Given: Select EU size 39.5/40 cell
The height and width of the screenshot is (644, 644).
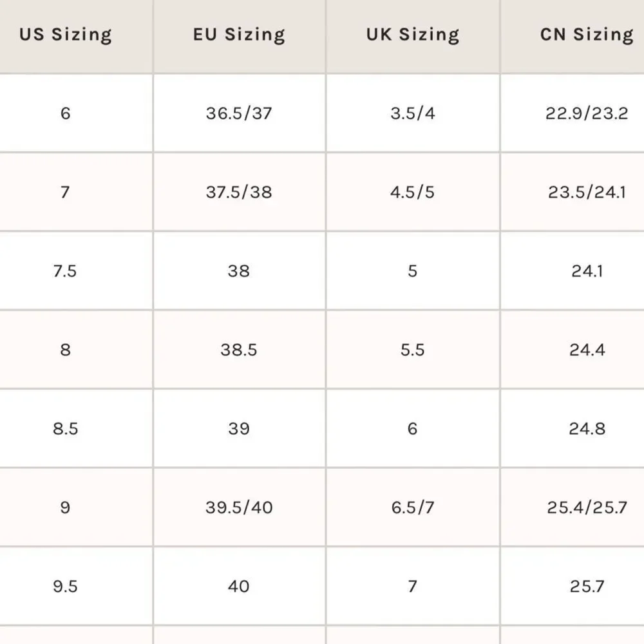Looking at the screenshot, I should pyautogui.click(x=239, y=507).
